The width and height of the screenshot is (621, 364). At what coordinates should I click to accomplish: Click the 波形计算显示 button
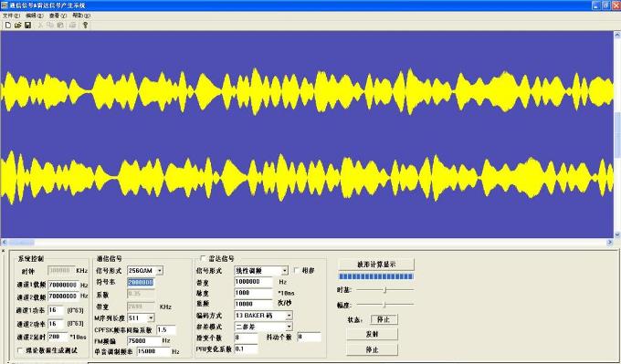point(376,264)
